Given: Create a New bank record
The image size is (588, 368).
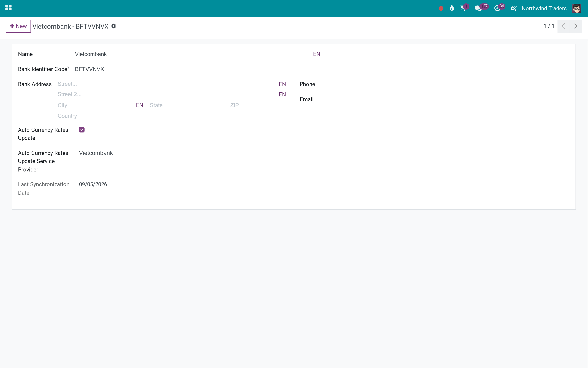Looking at the screenshot, I should coord(18,26).
